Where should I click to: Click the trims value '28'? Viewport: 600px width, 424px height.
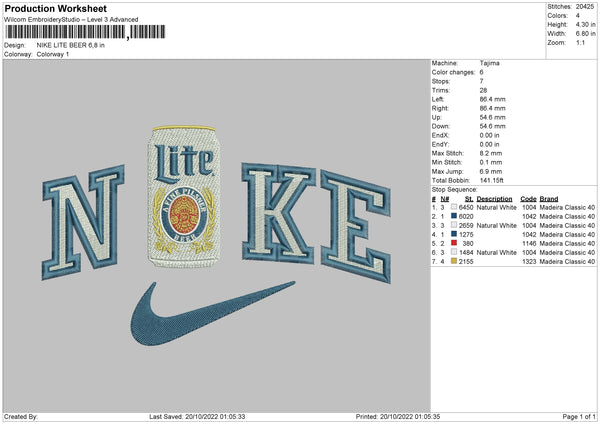coord(483,90)
